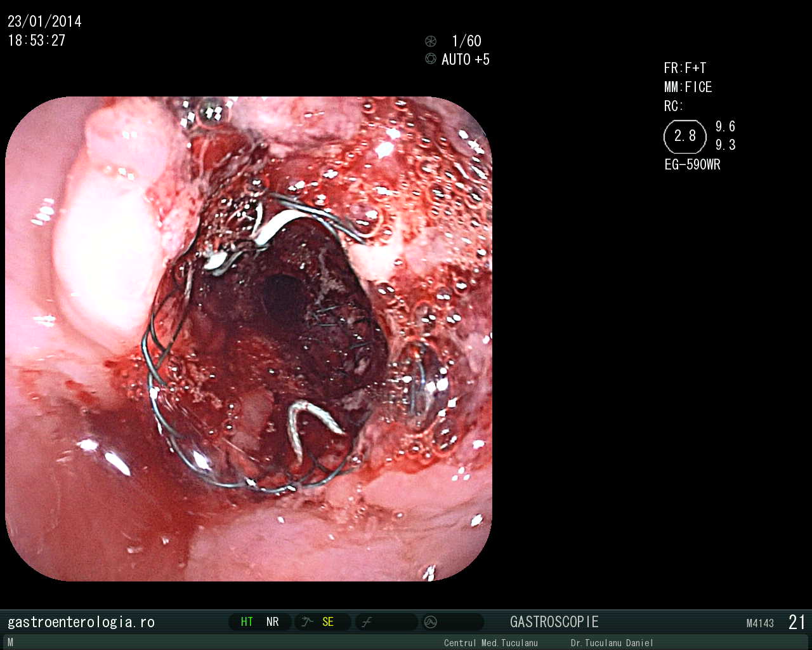Click the 2.8 channel diameter circle

click(685, 136)
